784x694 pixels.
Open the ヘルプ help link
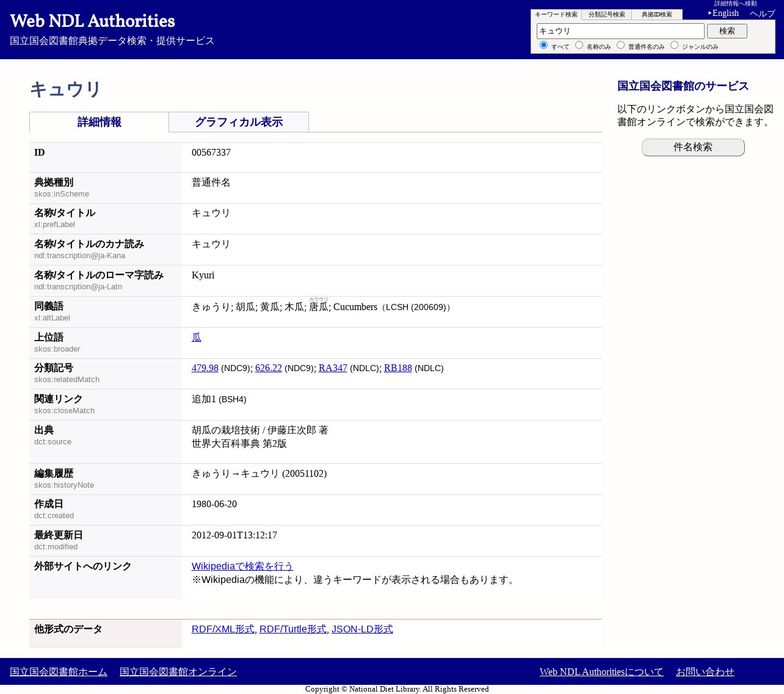[x=763, y=13]
